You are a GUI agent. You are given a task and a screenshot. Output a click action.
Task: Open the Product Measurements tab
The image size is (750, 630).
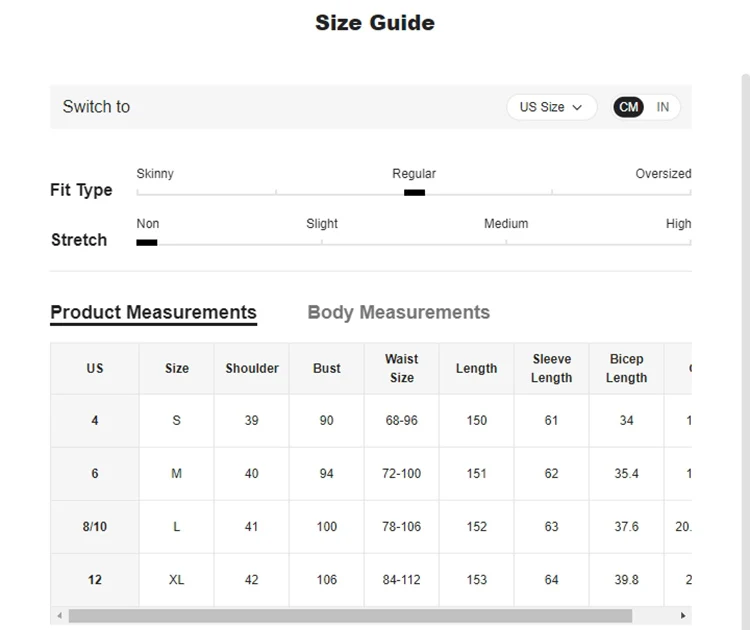[153, 312]
